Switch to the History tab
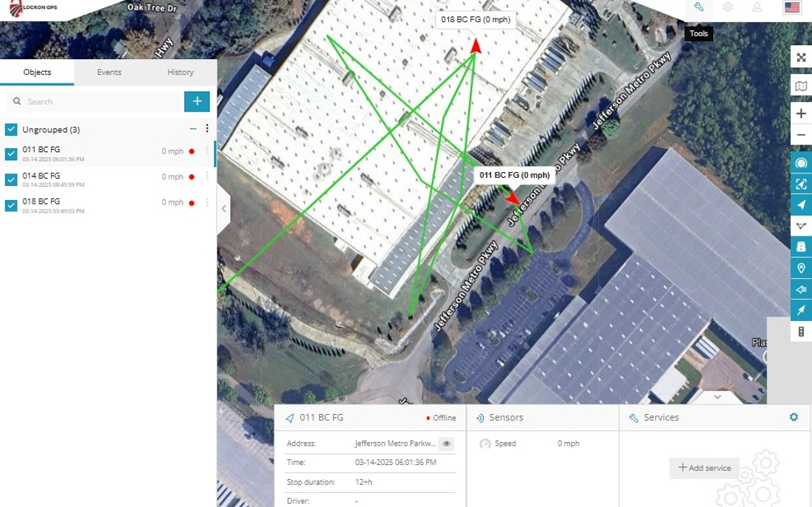 pyautogui.click(x=180, y=72)
